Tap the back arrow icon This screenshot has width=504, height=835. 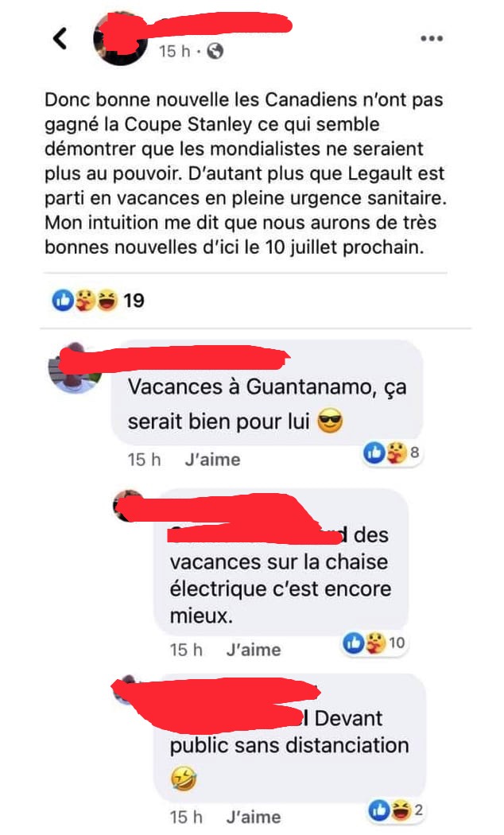(x=60, y=38)
